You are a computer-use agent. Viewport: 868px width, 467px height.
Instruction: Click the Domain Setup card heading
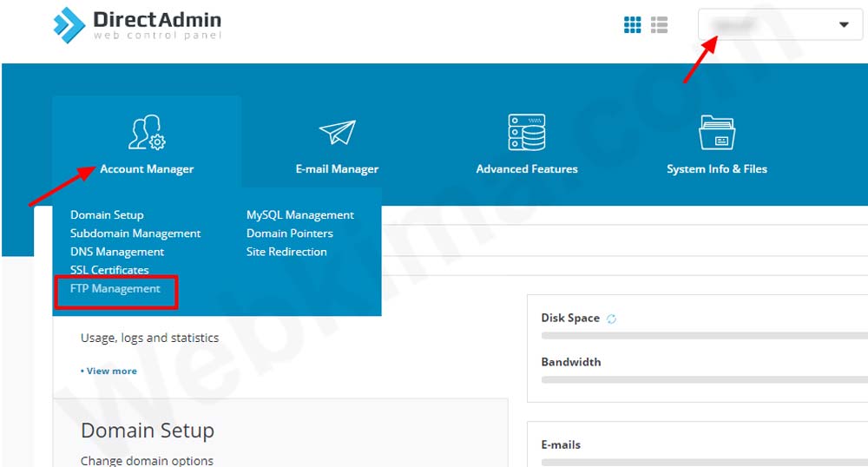pos(148,431)
